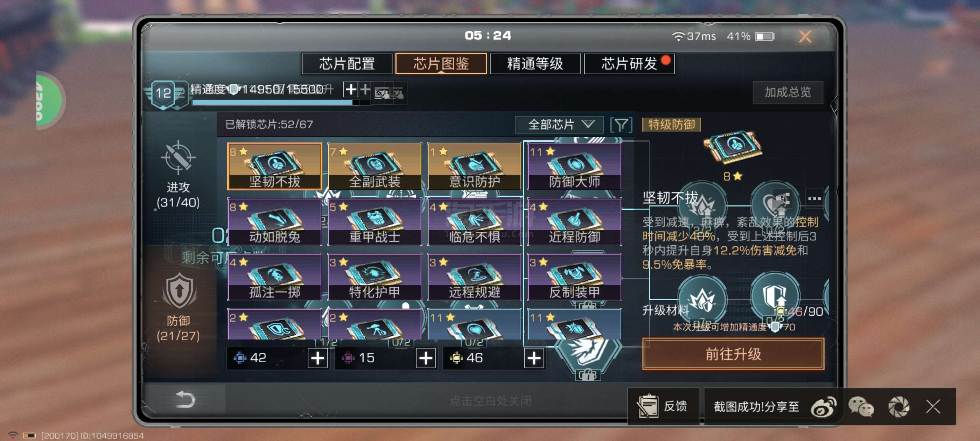Share screenshot to WeChat
This screenshot has height=441, width=980.
coord(861,406)
